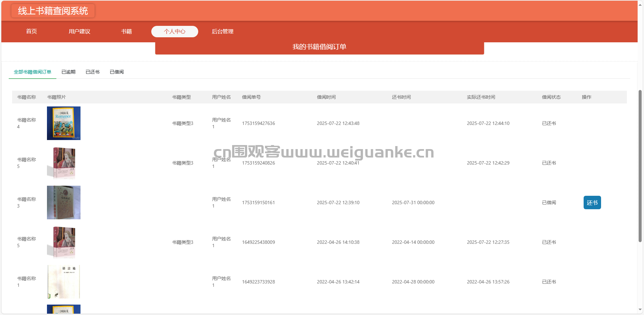Click the blue 还书 button
644x315 pixels.
pyautogui.click(x=592, y=203)
